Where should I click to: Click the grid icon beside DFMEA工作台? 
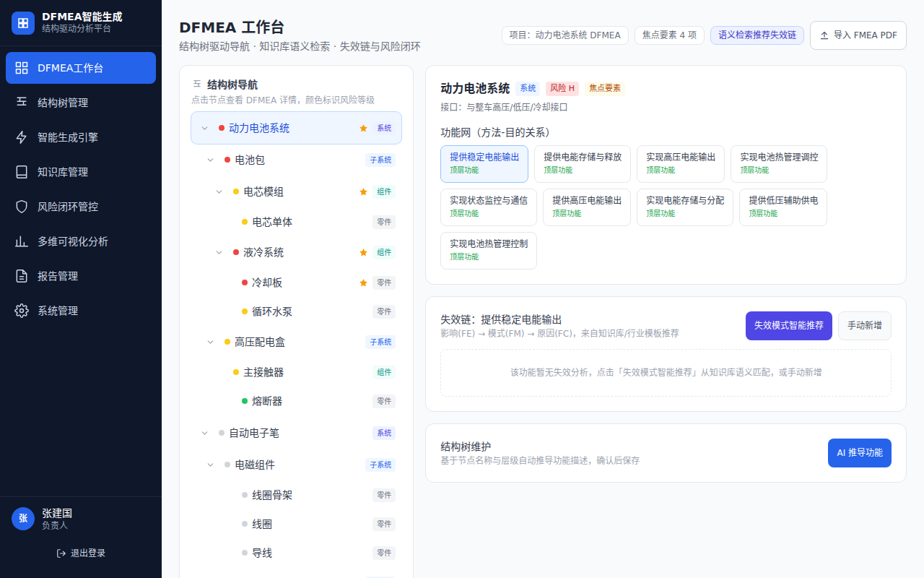pyautogui.click(x=22, y=68)
